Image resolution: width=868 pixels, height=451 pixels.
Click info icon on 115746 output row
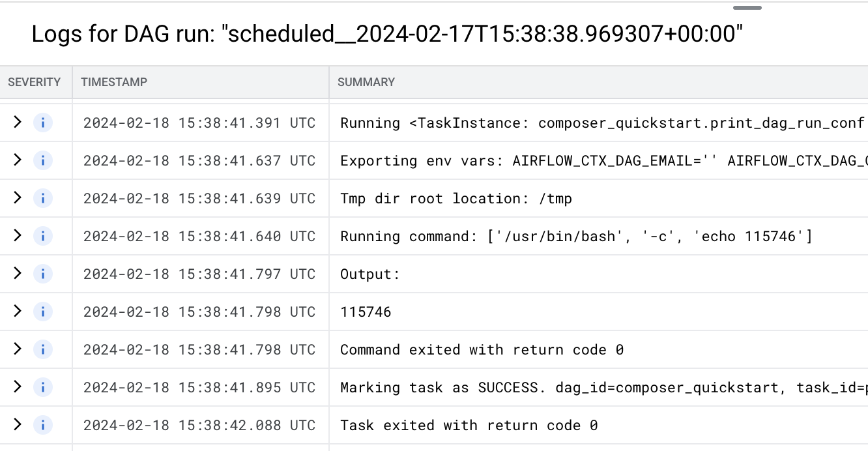pos(43,312)
